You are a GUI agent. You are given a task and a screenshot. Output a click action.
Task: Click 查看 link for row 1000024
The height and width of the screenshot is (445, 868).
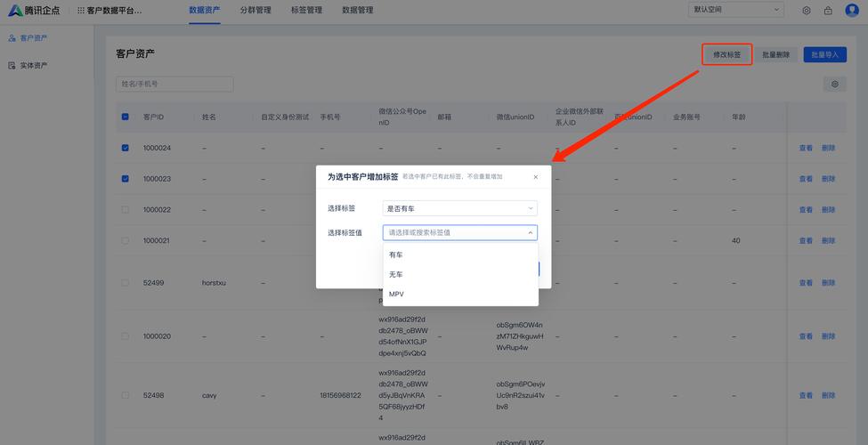click(x=806, y=148)
